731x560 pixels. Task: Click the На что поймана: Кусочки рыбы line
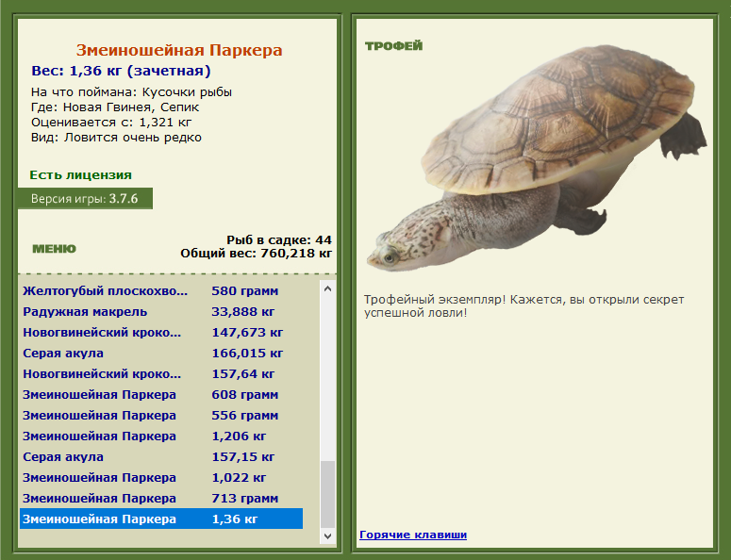(131, 92)
